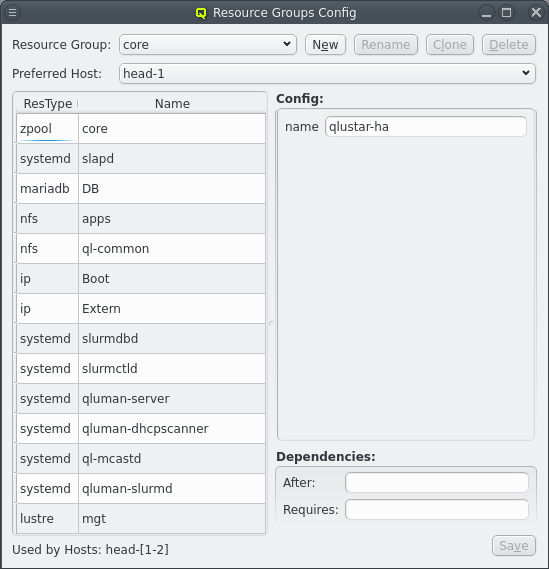
Task: Select the mgt name cell
Action: tap(172, 519)
